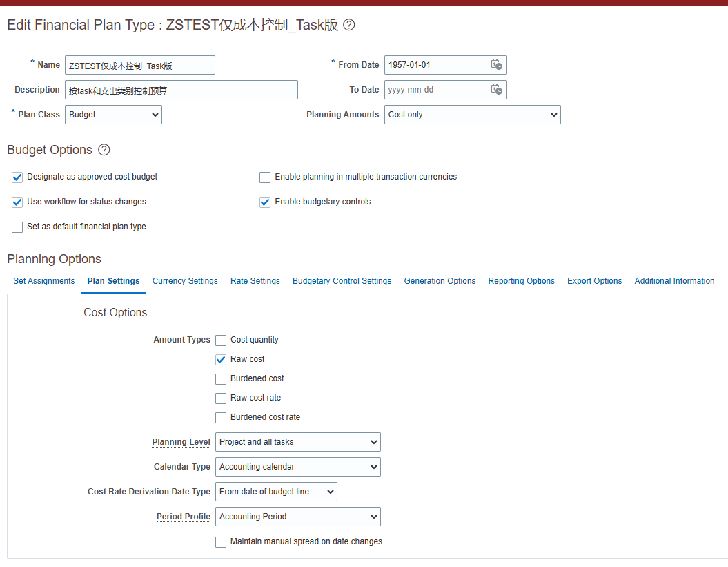Click the Amount Types label link
Screen dimensions: 728x567
(x=181, y=340)
